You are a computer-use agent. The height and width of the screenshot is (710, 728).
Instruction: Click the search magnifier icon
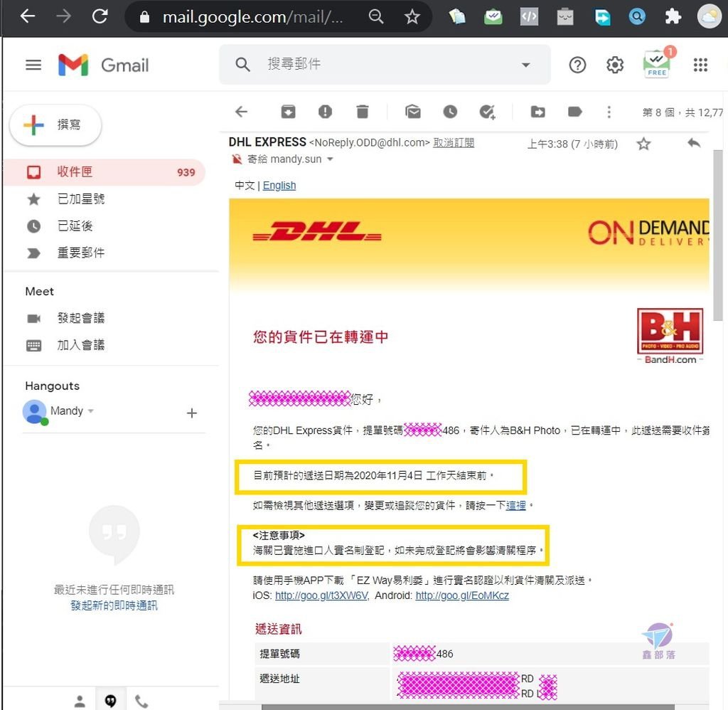click(x=243, y=65)
